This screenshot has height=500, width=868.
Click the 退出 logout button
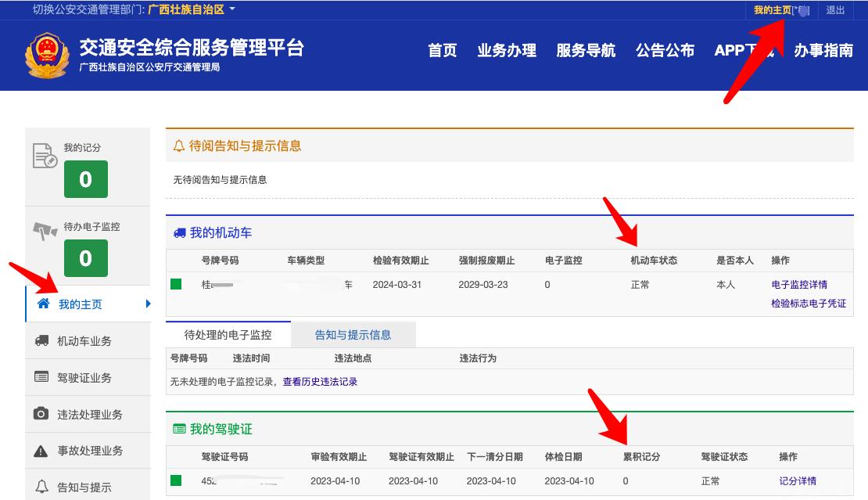835,10
